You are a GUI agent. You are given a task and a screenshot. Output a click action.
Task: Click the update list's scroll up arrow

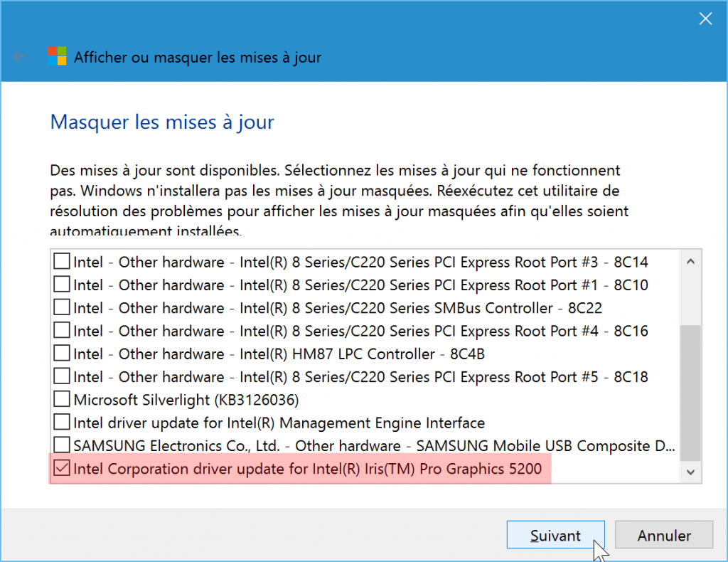pyautogui.click(x=690, y=262)
